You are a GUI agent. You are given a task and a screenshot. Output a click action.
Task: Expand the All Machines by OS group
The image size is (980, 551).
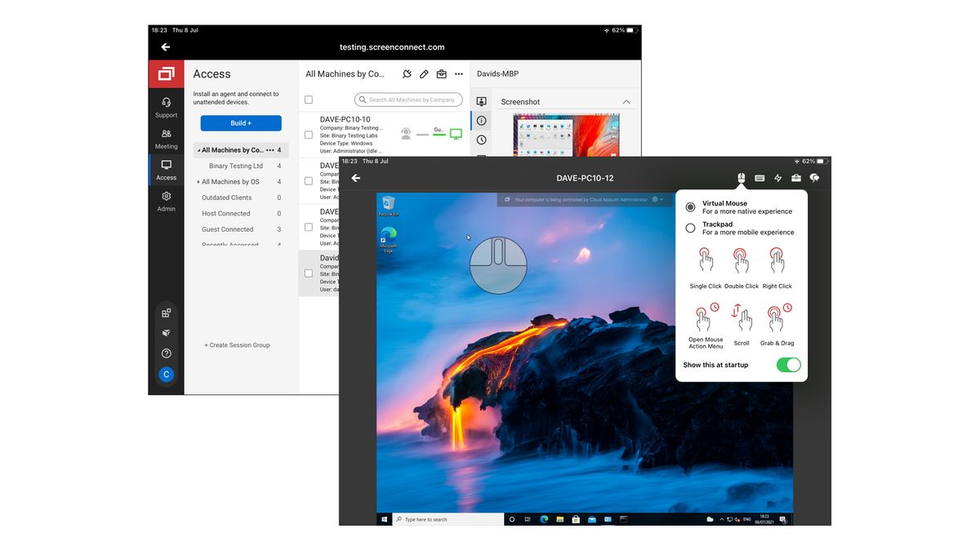pos(198,181)
